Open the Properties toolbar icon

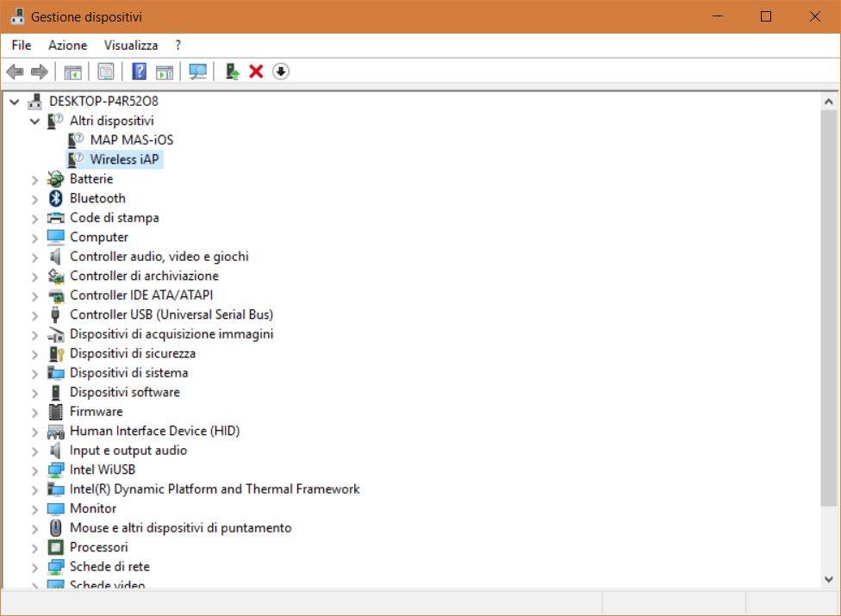coord(106,72)
